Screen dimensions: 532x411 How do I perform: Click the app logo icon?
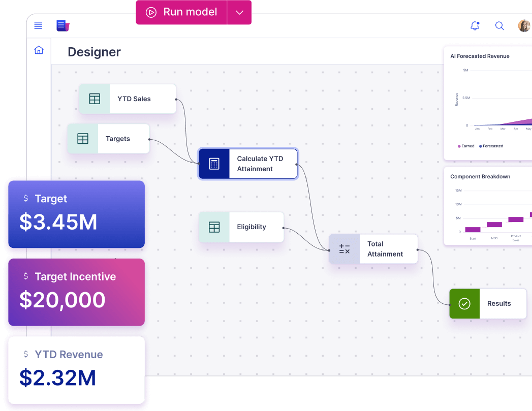(x=63, y=26)
